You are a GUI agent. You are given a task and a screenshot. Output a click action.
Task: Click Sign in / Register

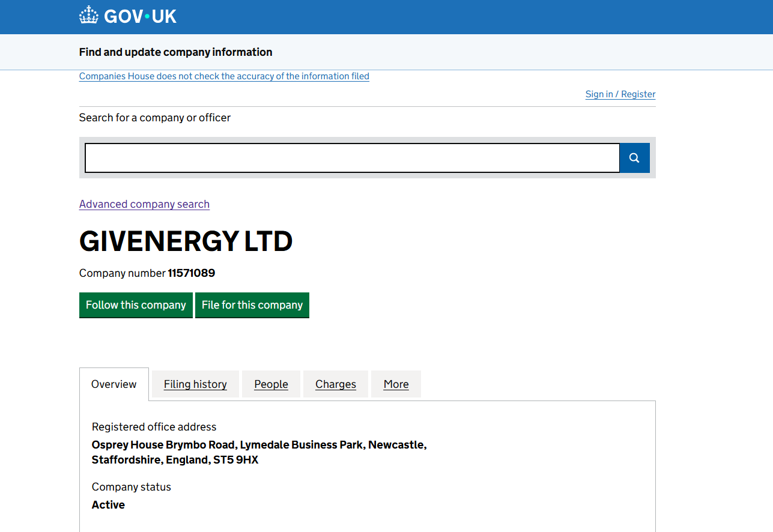tap(620, 94)
